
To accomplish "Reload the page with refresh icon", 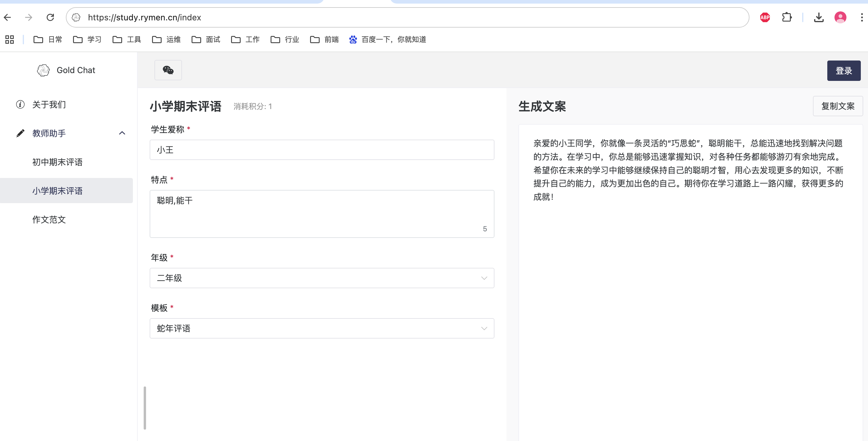I will 50,17.
